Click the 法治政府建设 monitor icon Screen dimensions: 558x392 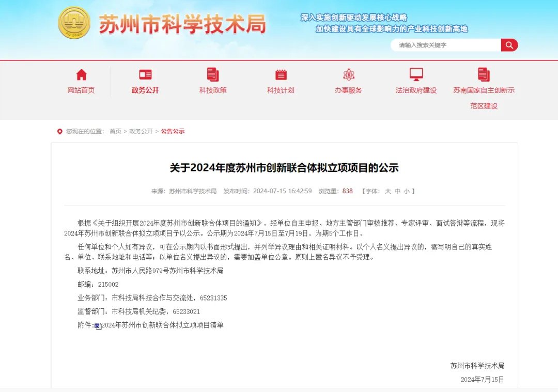(416, 75)
